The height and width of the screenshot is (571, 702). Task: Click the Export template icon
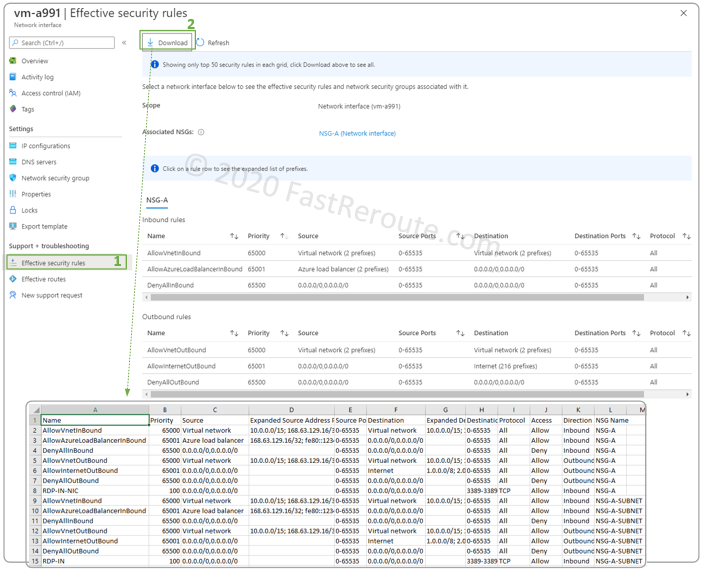(13, 226)
